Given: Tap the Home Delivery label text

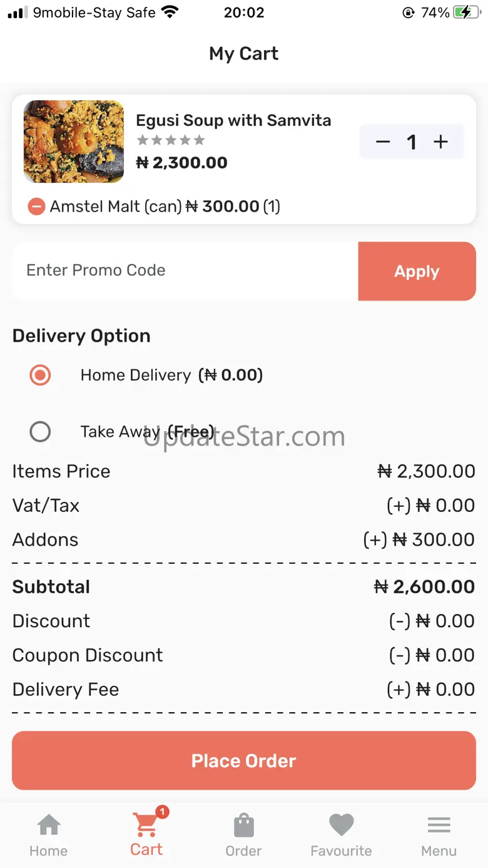Looking at the screenshot, I should (136, 375).
